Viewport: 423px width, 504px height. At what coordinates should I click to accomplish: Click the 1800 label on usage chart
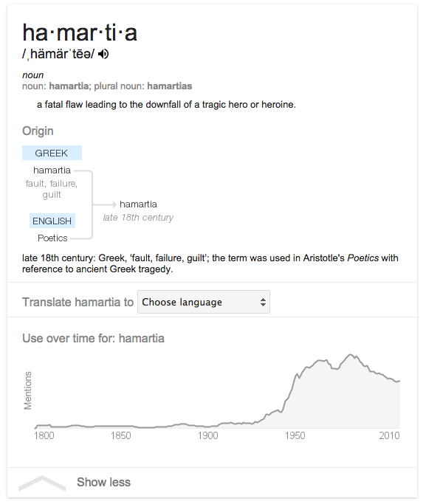pyautogui.click(x=44, y=435)
